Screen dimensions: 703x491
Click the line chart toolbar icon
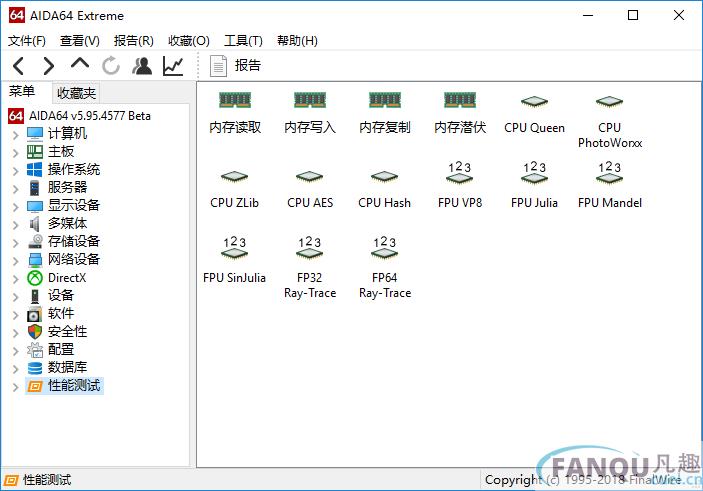[173, 66]
